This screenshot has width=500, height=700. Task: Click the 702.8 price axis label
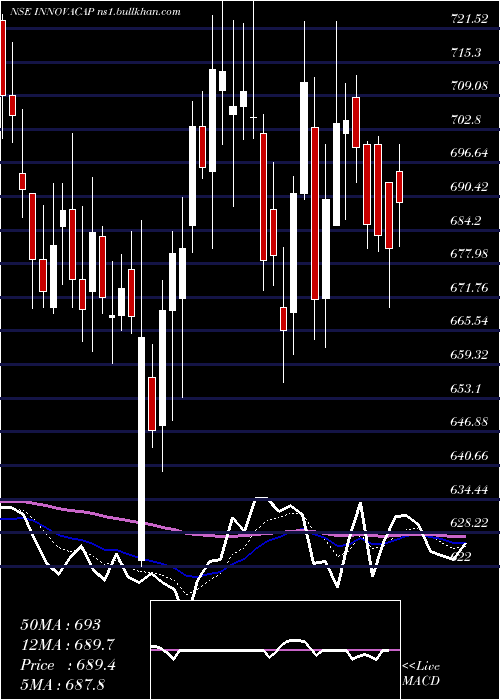(x=466, y=120)
